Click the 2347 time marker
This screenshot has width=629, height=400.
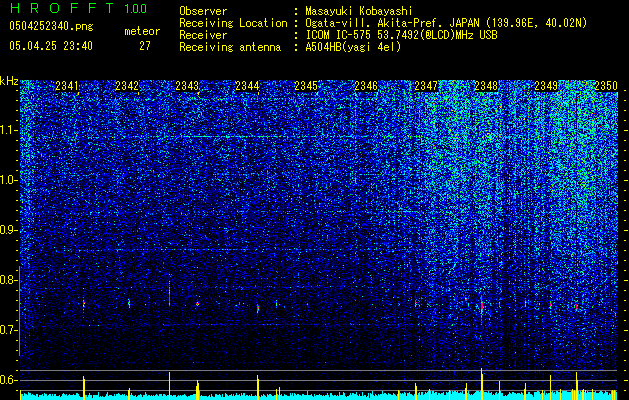click(426, 86)
